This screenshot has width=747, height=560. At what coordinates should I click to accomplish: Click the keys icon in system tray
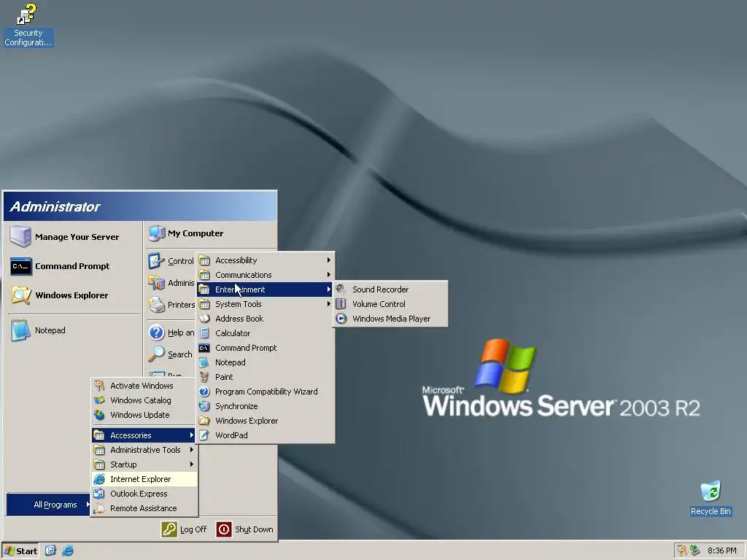[682, 551]
